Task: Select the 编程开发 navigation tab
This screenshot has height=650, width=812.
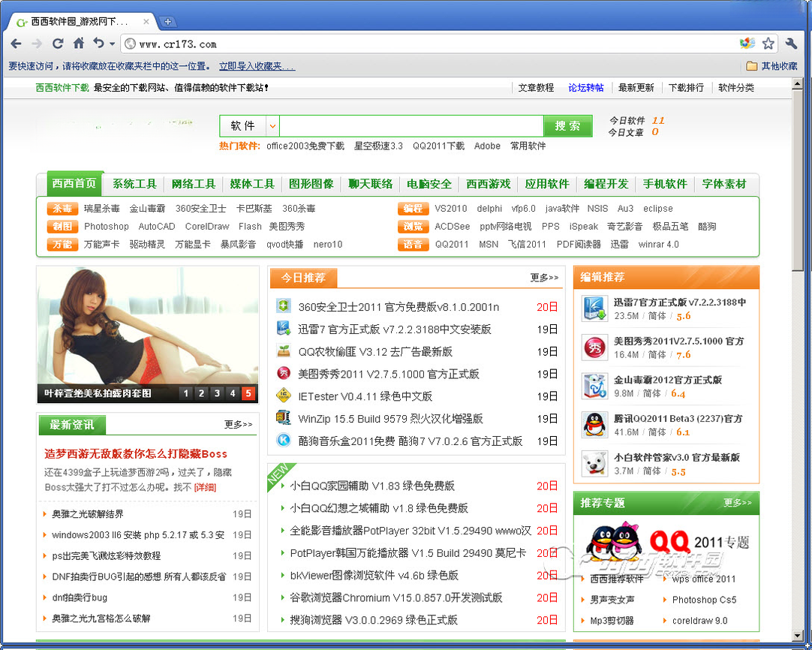Action: [x=606, y=184]
